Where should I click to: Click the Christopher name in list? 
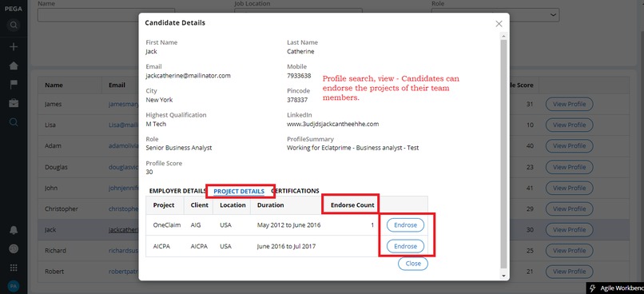point(62,209)
